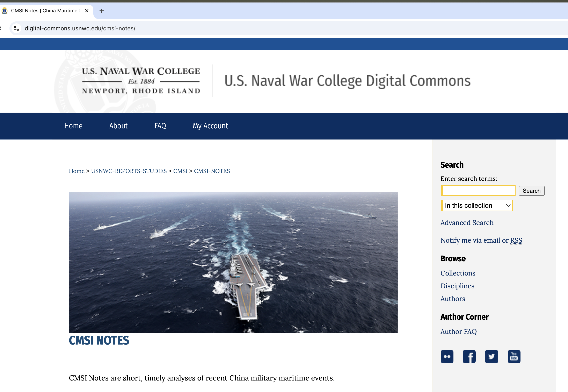Go to My Account in navigation bar
The image size is (568, 392).
[210, 126]
